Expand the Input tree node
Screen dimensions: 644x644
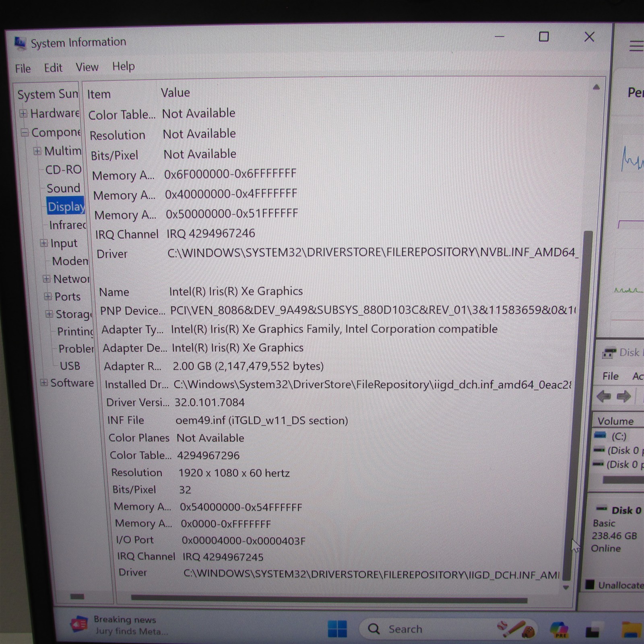coord(44,243)
